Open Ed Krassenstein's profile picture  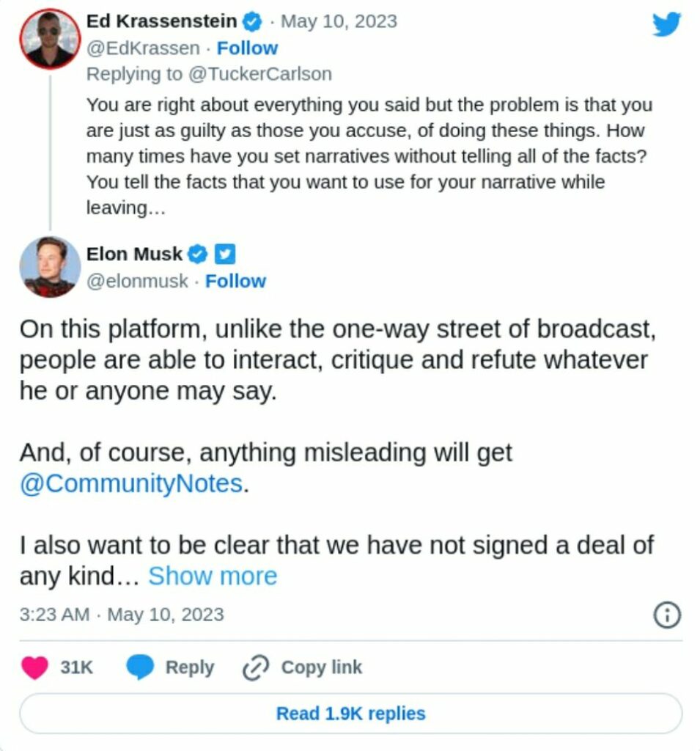click(49, 39)
